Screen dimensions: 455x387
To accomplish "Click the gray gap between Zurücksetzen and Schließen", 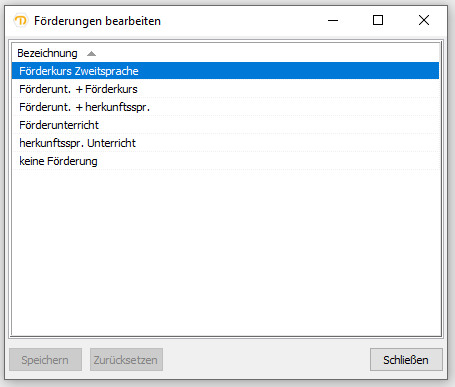I will coord(266,360).
